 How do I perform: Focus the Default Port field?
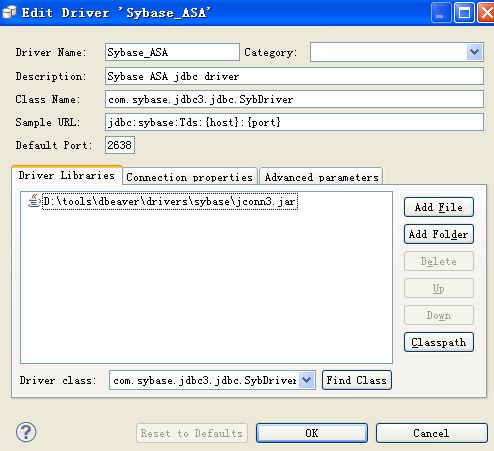120,145
